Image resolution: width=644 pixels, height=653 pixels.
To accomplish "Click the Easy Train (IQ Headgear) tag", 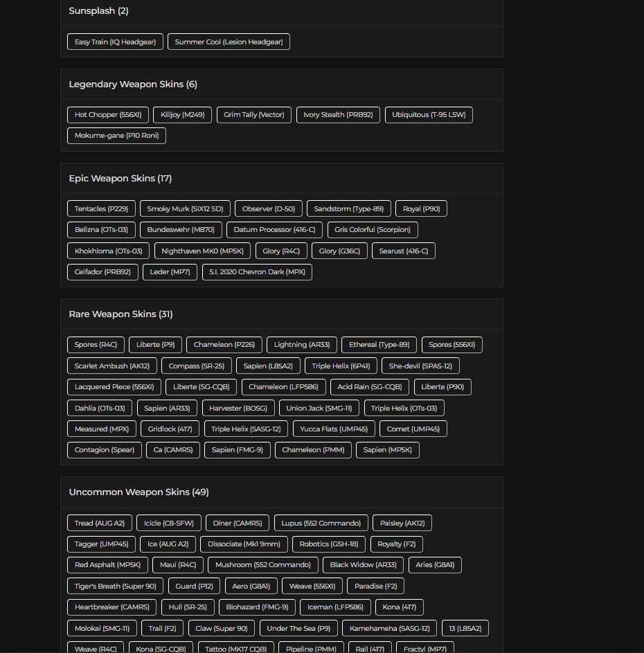I will click(115, 42).
